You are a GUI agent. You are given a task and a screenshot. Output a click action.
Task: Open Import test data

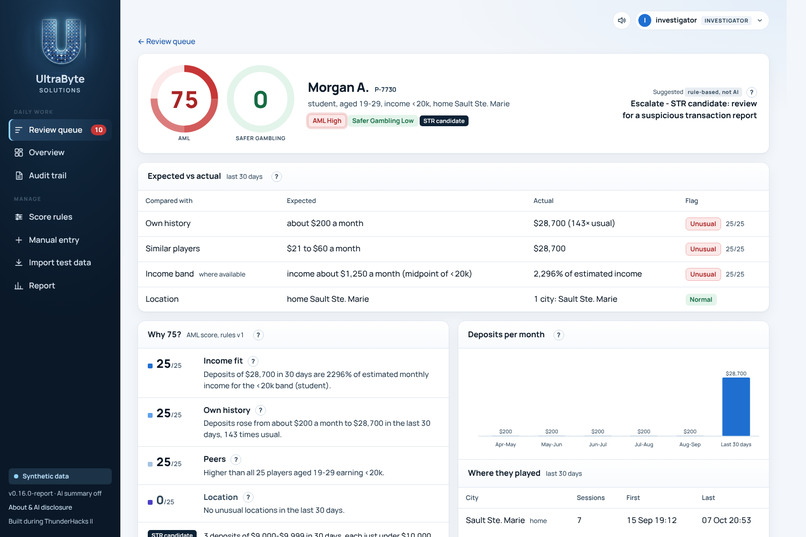(x=60, y=263)
